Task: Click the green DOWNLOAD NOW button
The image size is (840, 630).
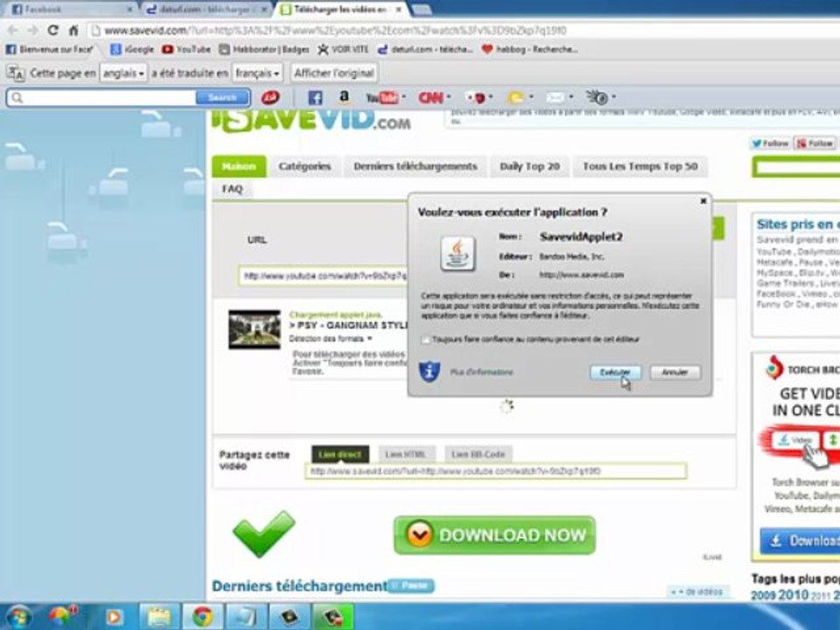Action: pyautogui.click(x=493, y=535)
